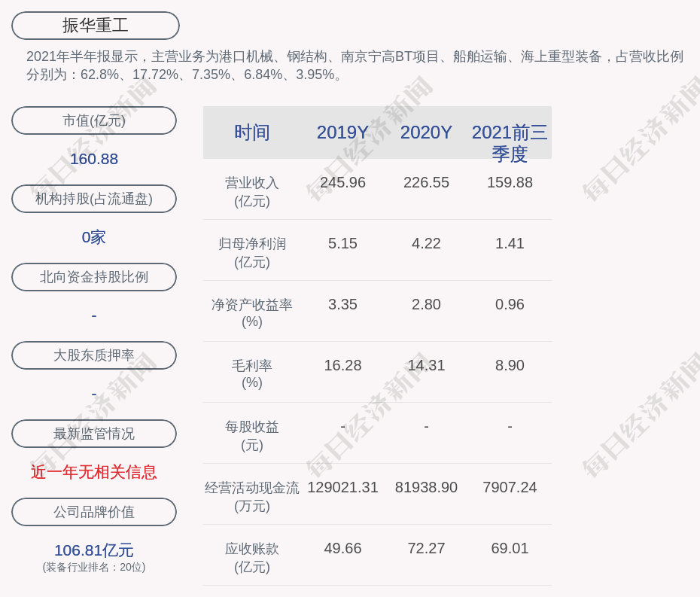Select the 公司品牌价值 pill
700x597 pixels.
[x=94, y=512]
